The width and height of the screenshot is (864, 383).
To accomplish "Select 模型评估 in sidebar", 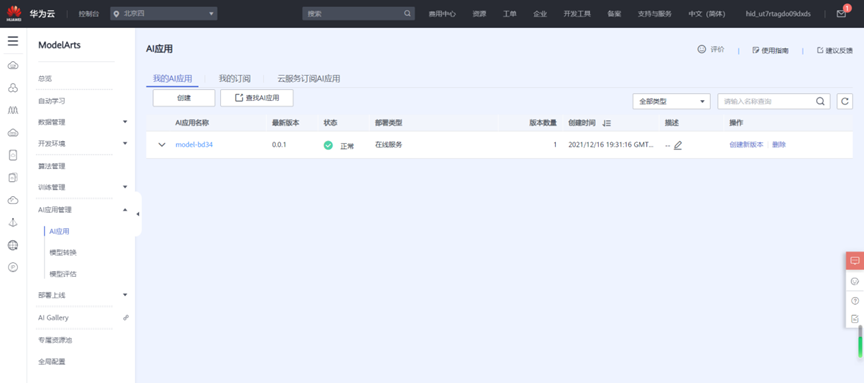I will [63, 273].
